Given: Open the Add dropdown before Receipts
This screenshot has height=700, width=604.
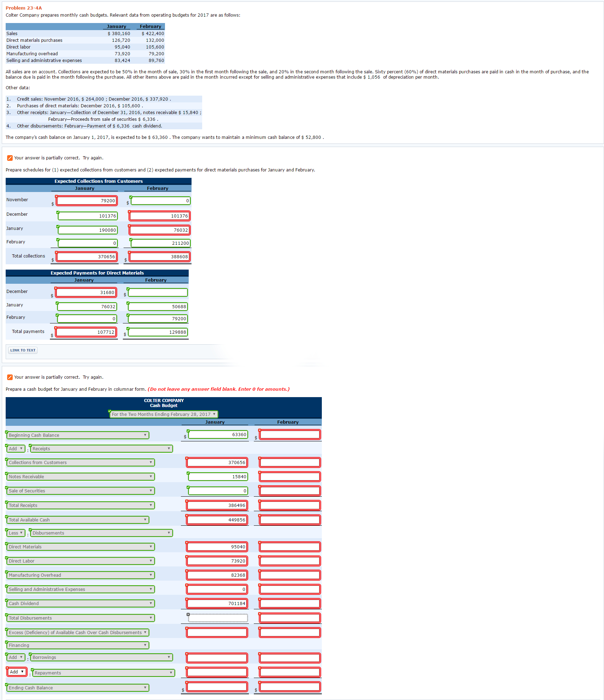Looking at the screenshot, I should click(16, 448).
